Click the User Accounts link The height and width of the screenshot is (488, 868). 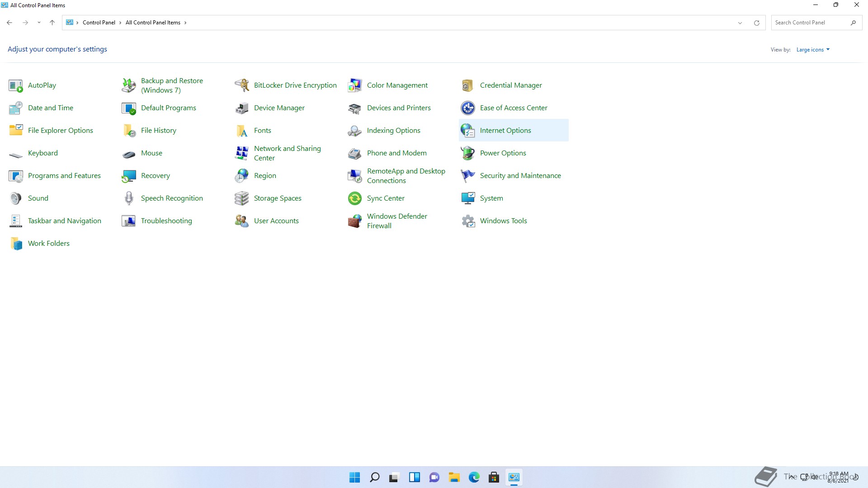[x=276, y=221]
